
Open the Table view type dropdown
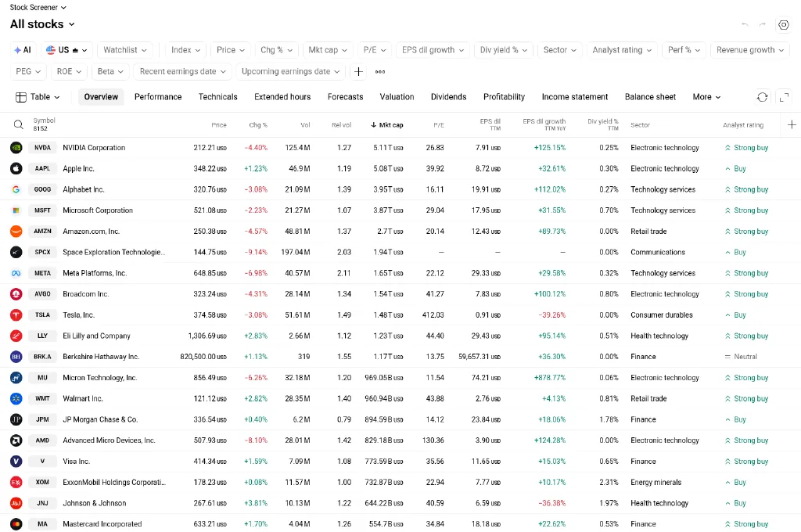pyautogui.click(x=38, y=97)
